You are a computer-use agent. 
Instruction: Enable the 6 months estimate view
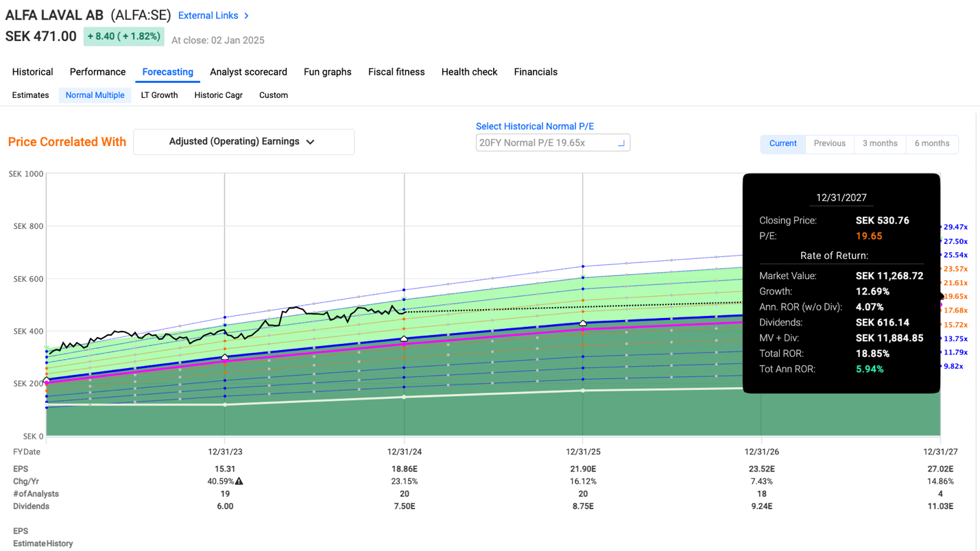pos(931,144)
